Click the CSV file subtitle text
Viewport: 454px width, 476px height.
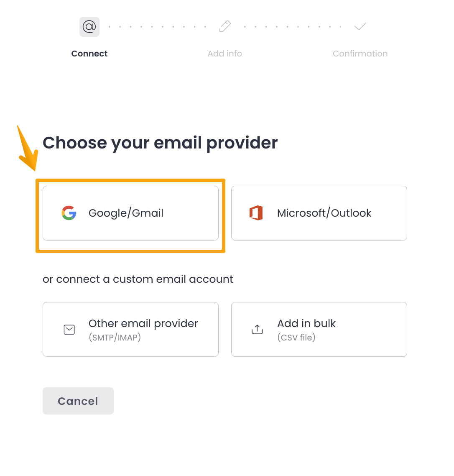(x=296, y=338)
